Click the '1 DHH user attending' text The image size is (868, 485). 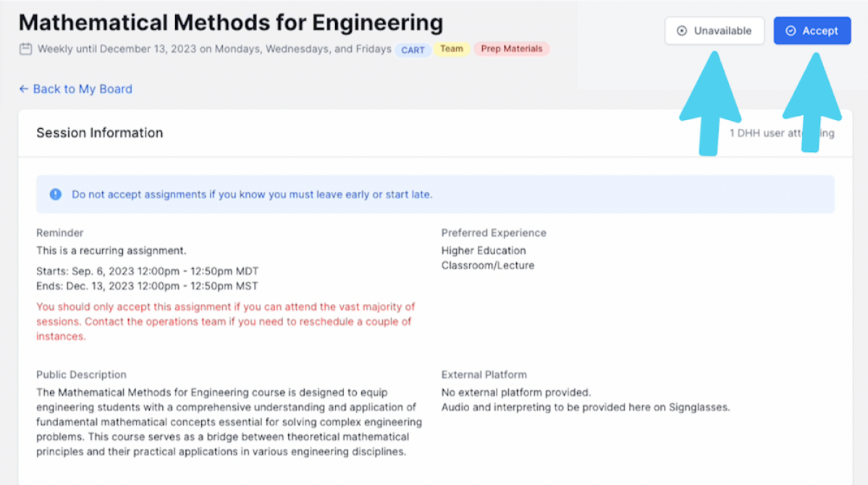pyautogui.click(x=782, y=133)
